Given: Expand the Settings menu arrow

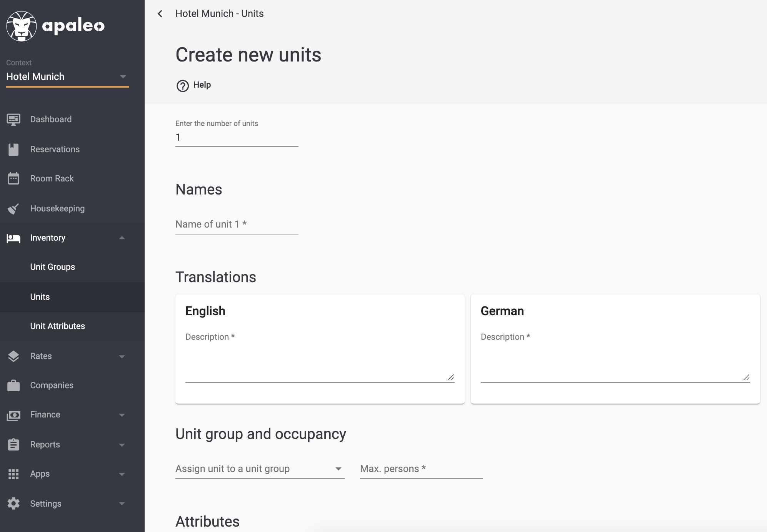Looking at the screenshot, I should click(122, 504).
